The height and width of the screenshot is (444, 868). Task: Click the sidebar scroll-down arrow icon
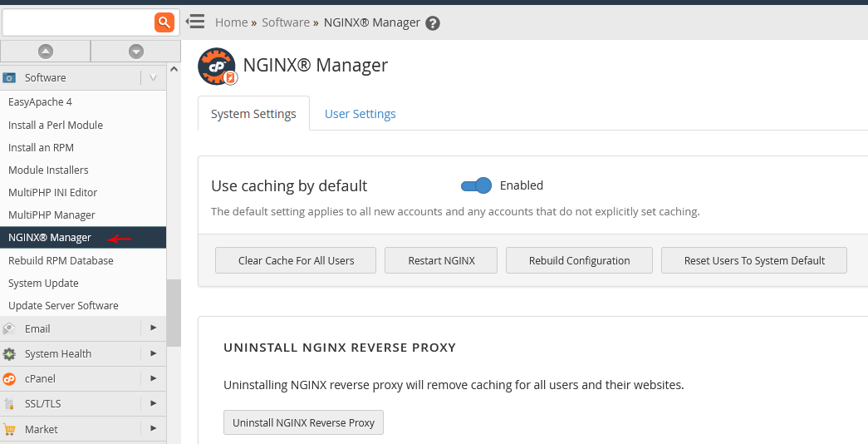pyautogui.click(x=136, y=52)
